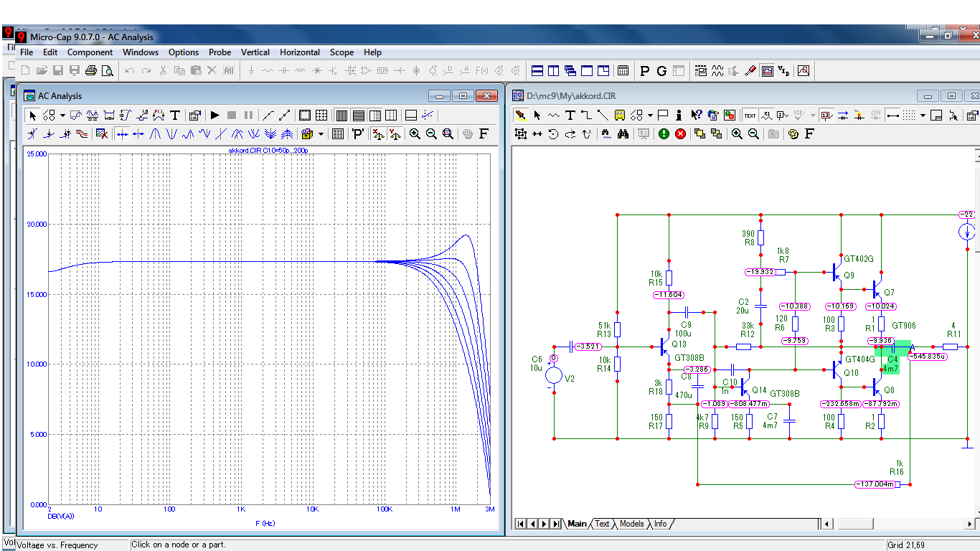Switch to the Text page tab

(x=602, y=524)
